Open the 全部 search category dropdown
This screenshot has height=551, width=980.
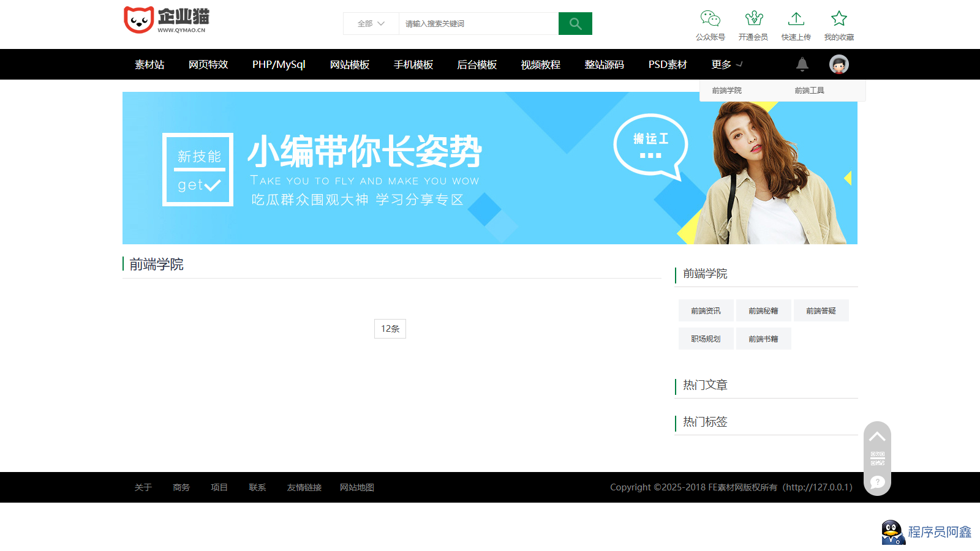(x=371, y=24)
